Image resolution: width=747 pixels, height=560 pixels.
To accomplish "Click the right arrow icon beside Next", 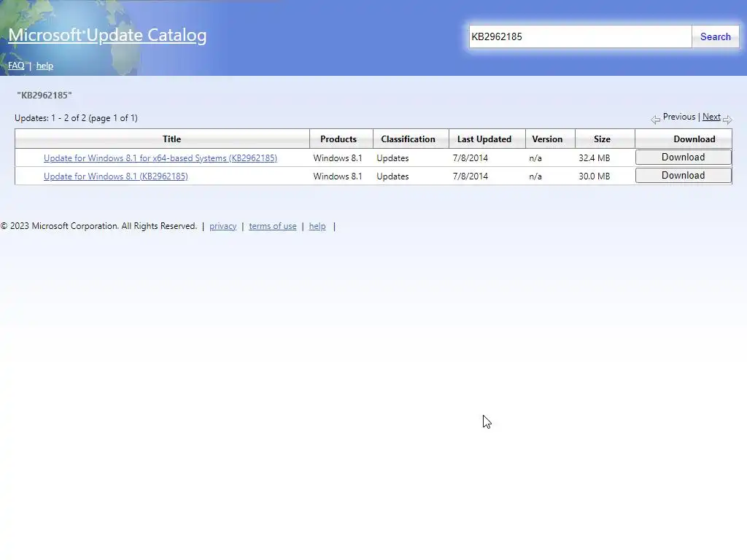I will 727,120.
